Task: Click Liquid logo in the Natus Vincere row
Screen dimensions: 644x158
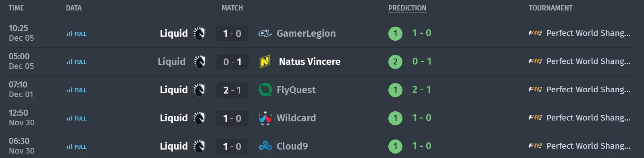Action: (x=200, y=62)
